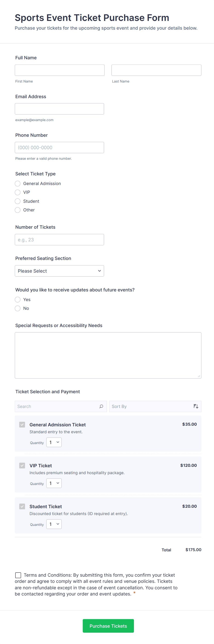Click the search magnifier icon

point(101,406)
